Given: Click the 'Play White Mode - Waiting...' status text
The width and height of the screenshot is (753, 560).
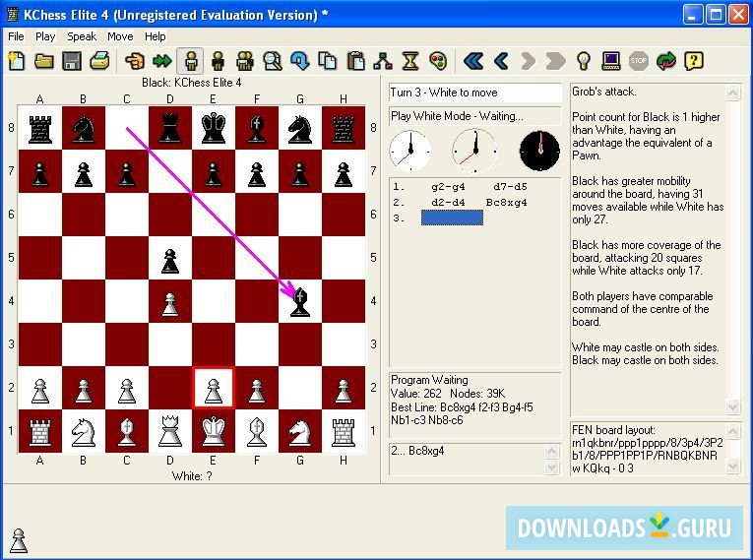Looking at the screenshot, I should [457, 116].
